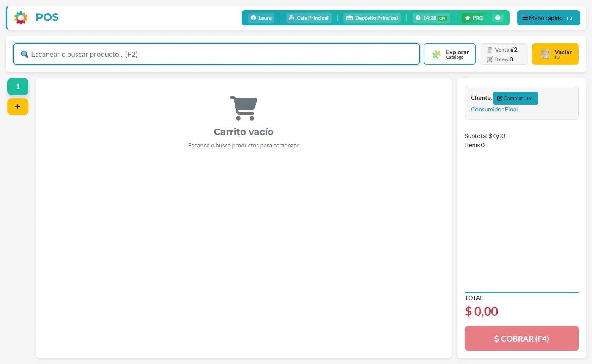Select the Caja Principal register badge
Viewport: 592px width, 364px height.
point(309,18)
